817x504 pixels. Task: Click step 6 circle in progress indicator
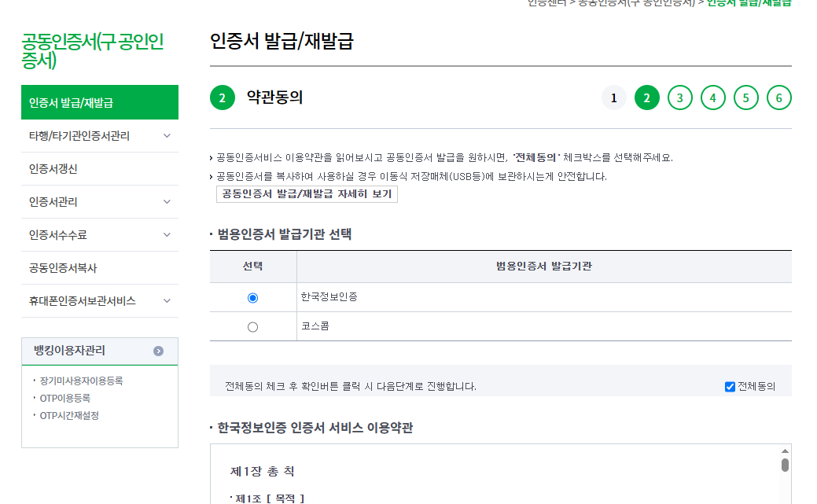(x=779, y=97)
